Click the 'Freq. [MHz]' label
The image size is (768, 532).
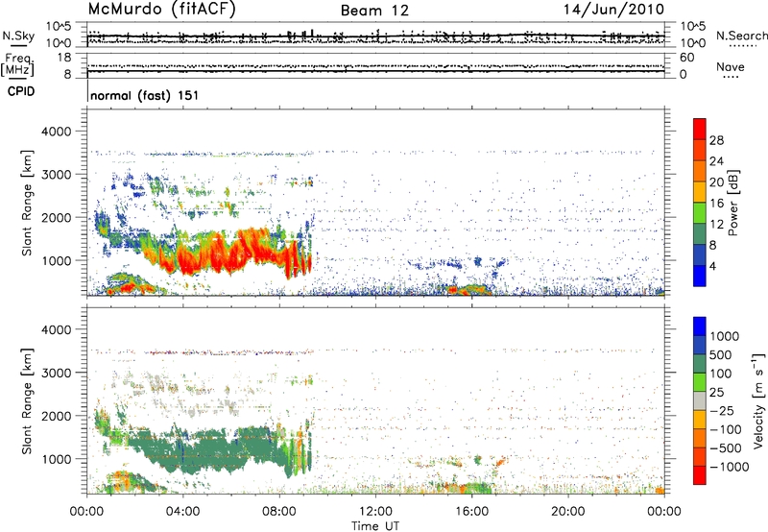[17, 65]
